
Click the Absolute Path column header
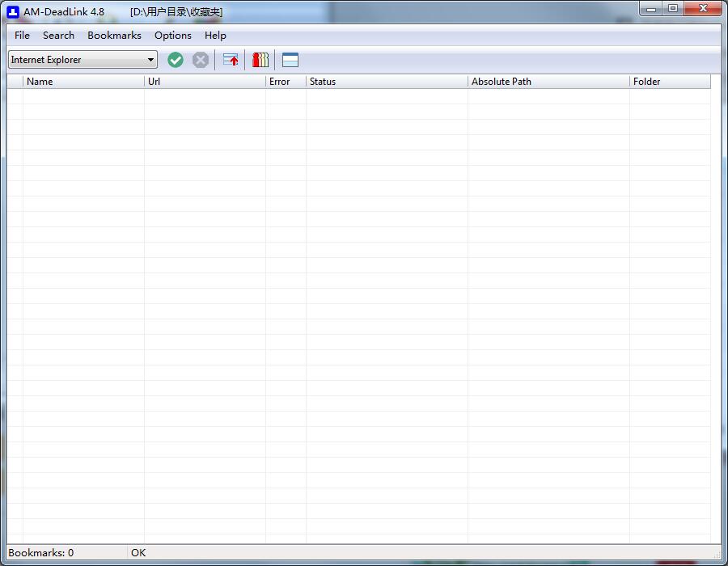[x=548, y=81]
